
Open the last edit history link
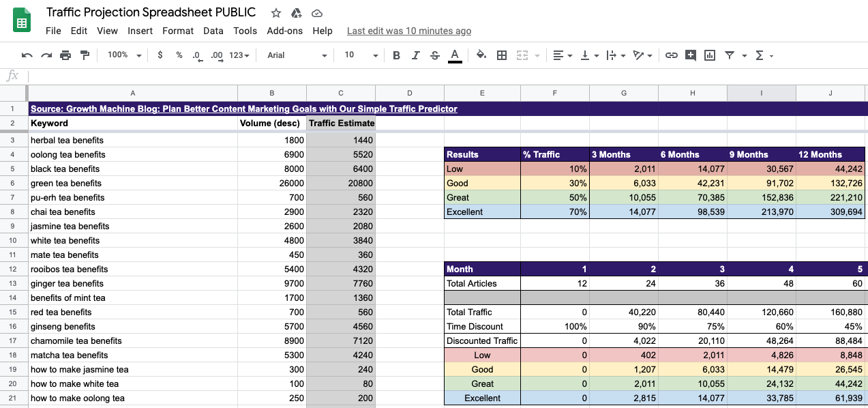pos(408,31)
